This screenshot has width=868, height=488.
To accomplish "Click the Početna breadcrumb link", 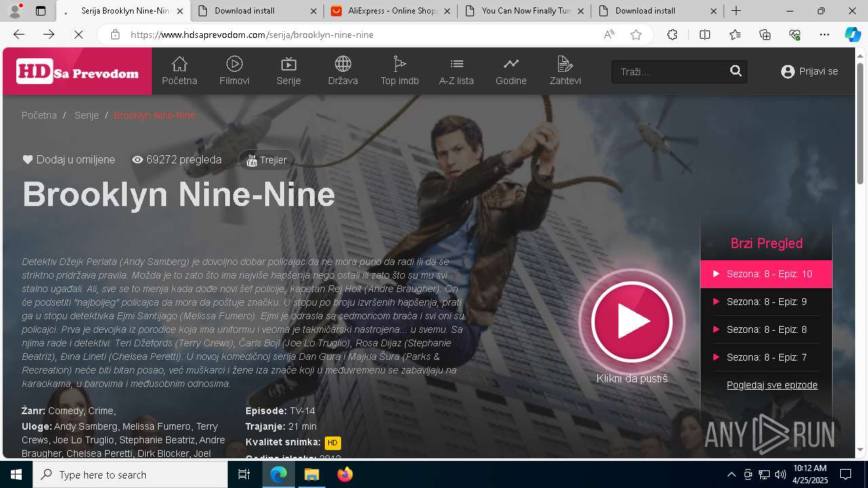I will [x=39, y=115].
